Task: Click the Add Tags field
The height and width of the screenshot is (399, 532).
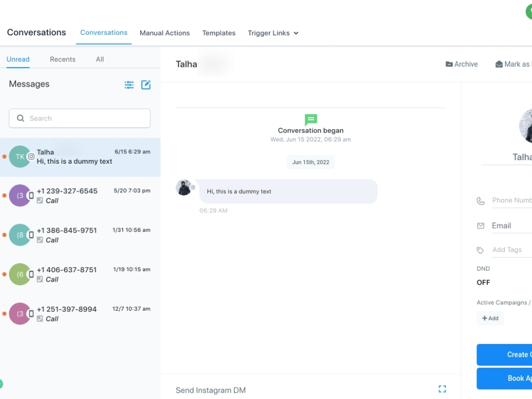Action: point(512,250)
